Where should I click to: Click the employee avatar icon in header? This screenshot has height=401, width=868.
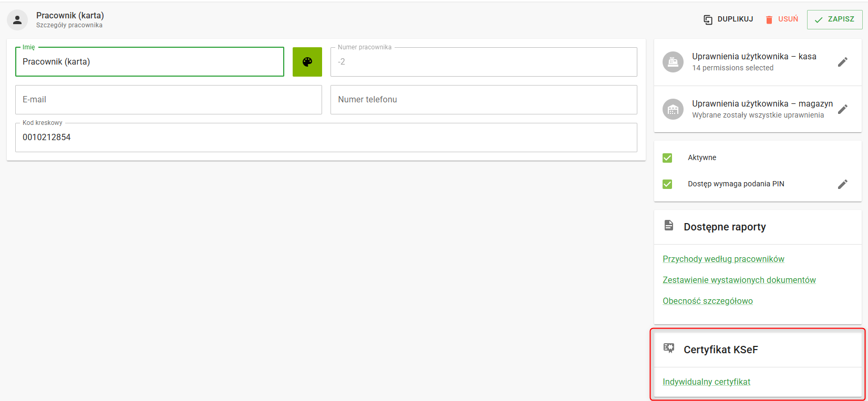(17, 20)
